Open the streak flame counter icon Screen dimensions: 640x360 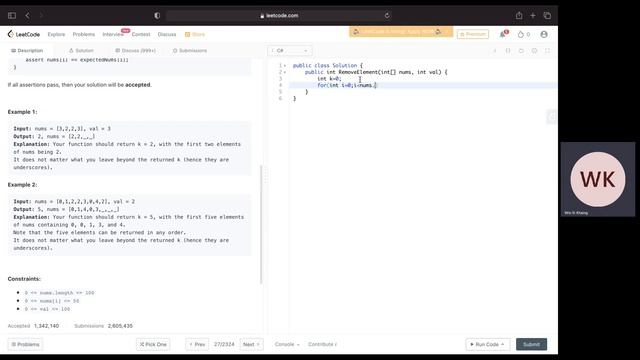(x=523, y=34)
